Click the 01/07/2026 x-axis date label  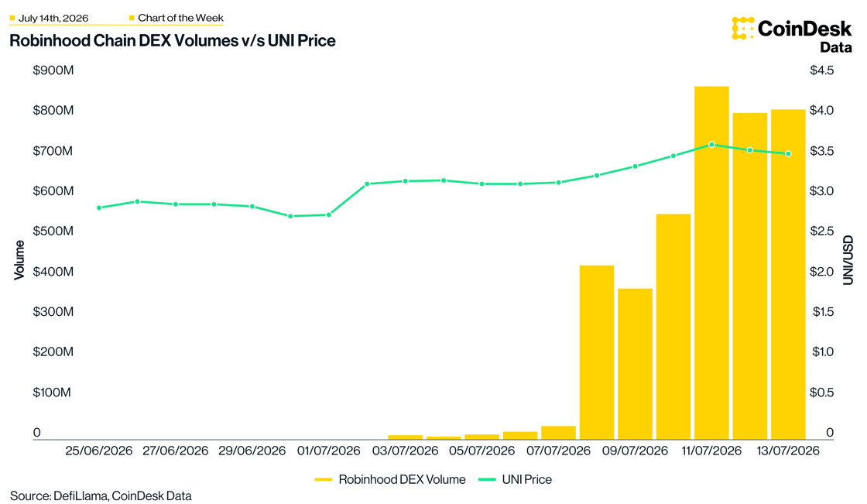click(328, 451)
